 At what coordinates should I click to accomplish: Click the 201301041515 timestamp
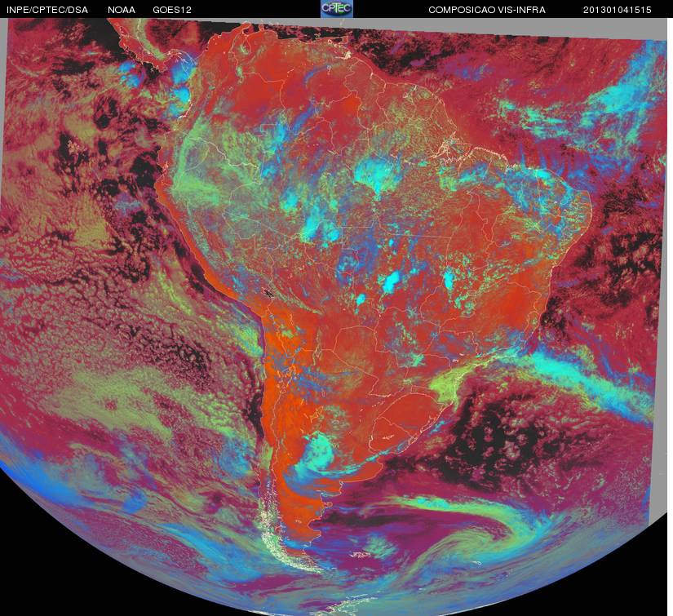pyautogui.click(x=618, y=10)
